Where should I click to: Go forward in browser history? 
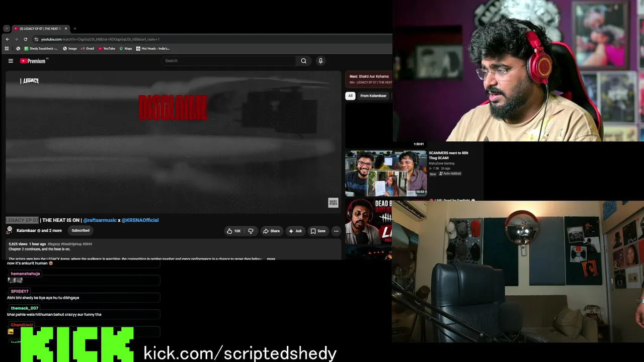(x=16, y=39)
